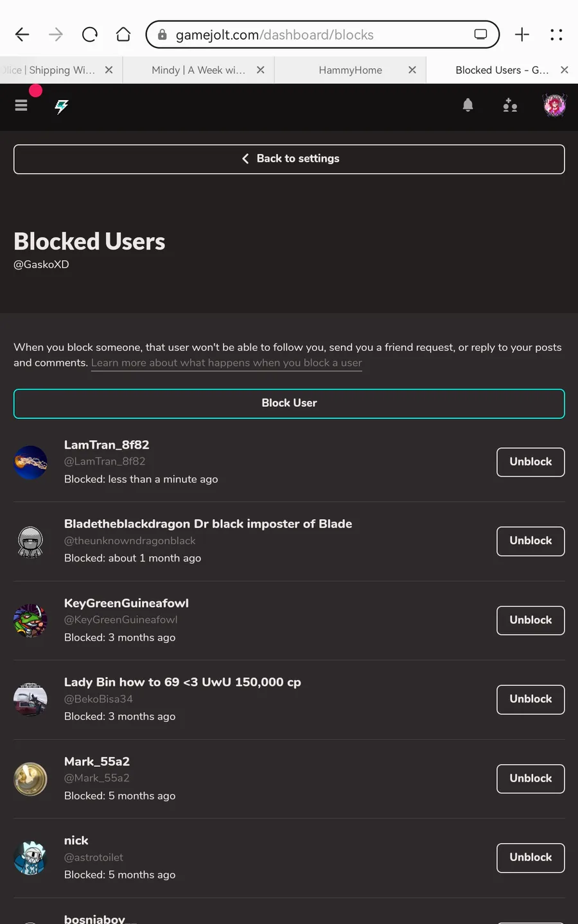Switch to the HammyHome tab
The image size is (578, 924).
(350, 70)
